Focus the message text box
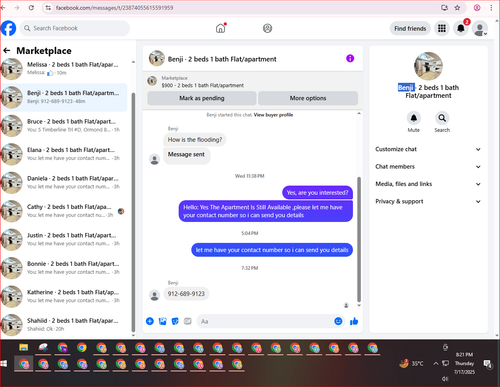The width and height of the screenshot is (500, 387). pyautogui.click(x=265, y=321)
